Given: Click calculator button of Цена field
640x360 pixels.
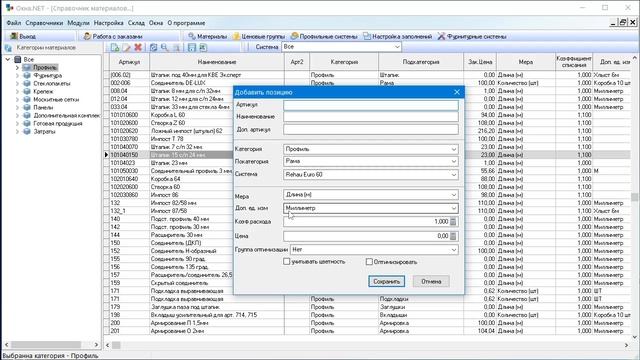Looking at the screenshot, I should [x=453, y=236].
